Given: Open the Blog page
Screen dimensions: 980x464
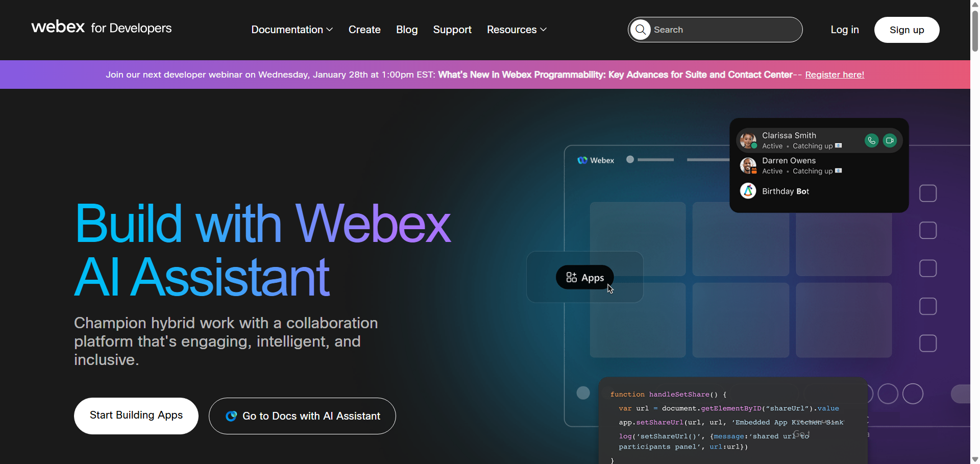Looking at the screenshot, I should pos(407,30).
